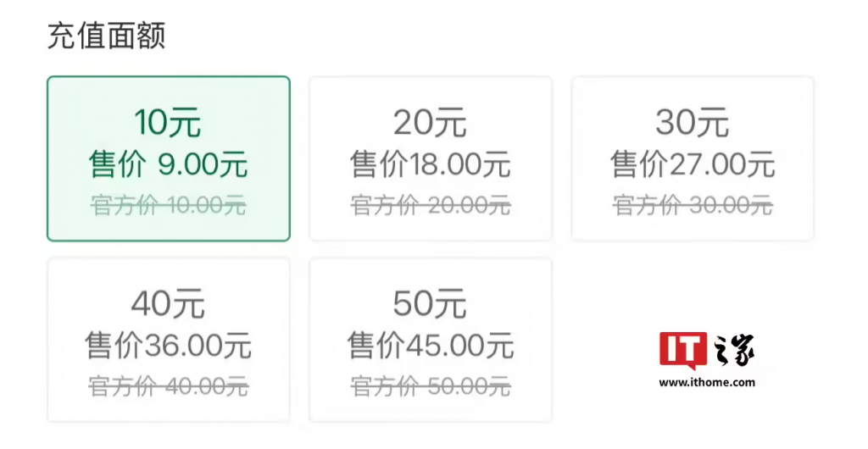
Task: Select the 10元 recharge denomination
Action: [168, 124]
